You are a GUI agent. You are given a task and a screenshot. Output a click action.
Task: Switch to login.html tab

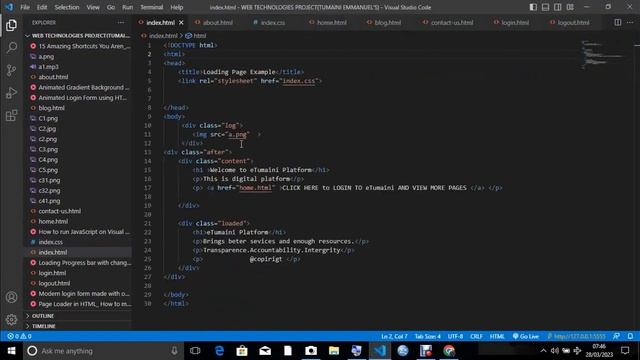tap(514, 22)
